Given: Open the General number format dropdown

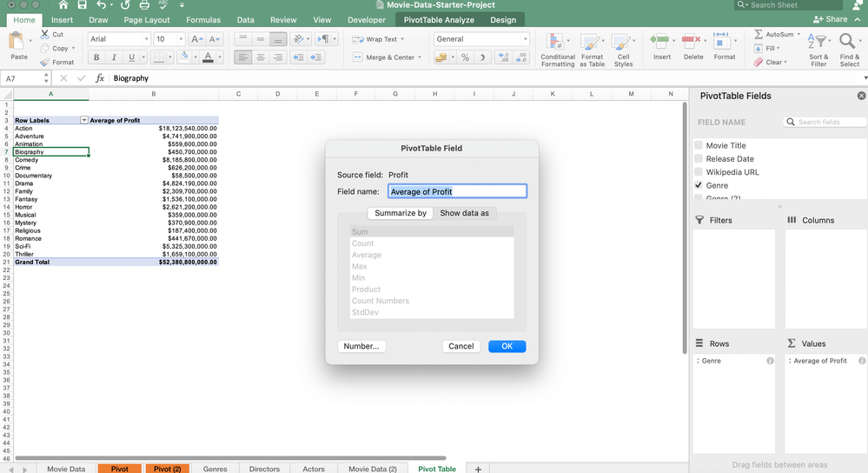Looking at the screenshot, I should click(x=525, y=39).
